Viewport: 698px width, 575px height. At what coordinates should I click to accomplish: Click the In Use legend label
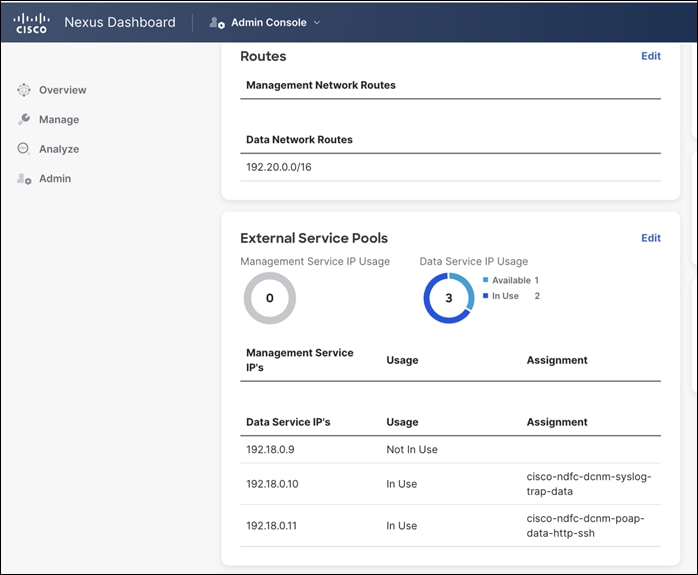pos(505,296)
